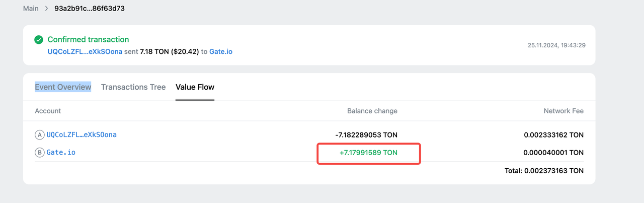Click the Total 0.002373163 TON fee
The width and height of the screenshot is (644, 203).
tap(544, 171)
